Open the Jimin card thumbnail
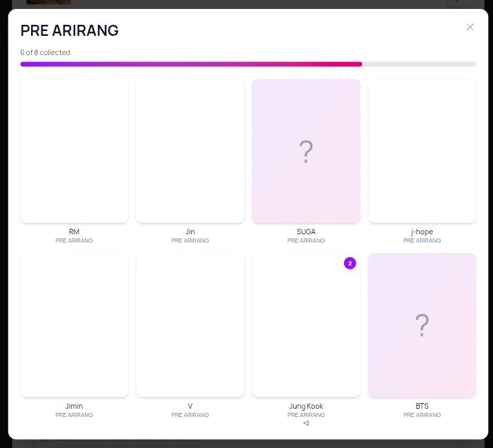Image resolution: width=493 pixels, height=448 pixels. click(74, 325)
